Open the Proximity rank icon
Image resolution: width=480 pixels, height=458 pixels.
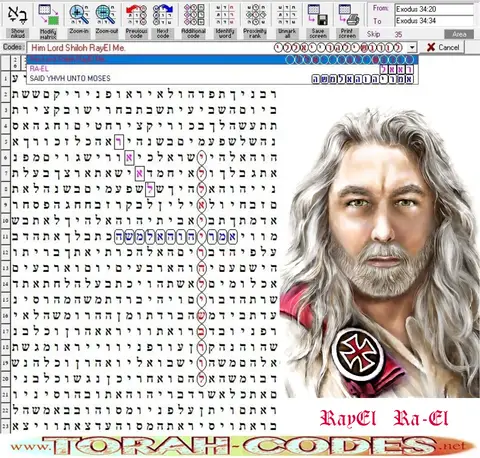255,14
